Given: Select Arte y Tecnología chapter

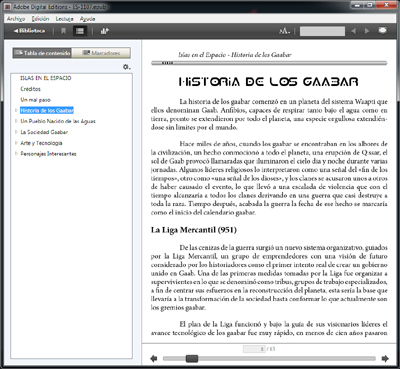Looking at the screenshot, I should (41, 143).
